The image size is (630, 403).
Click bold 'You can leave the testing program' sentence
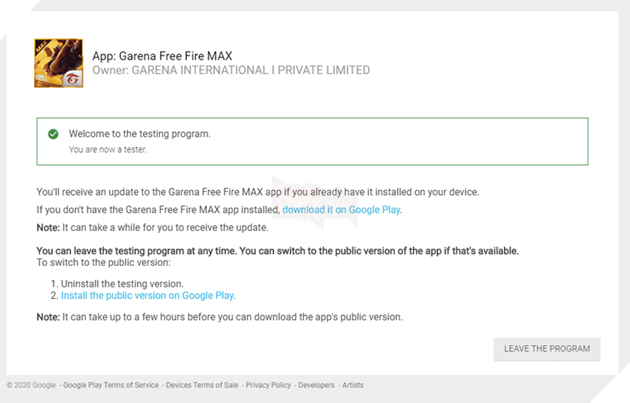[278, 251]
